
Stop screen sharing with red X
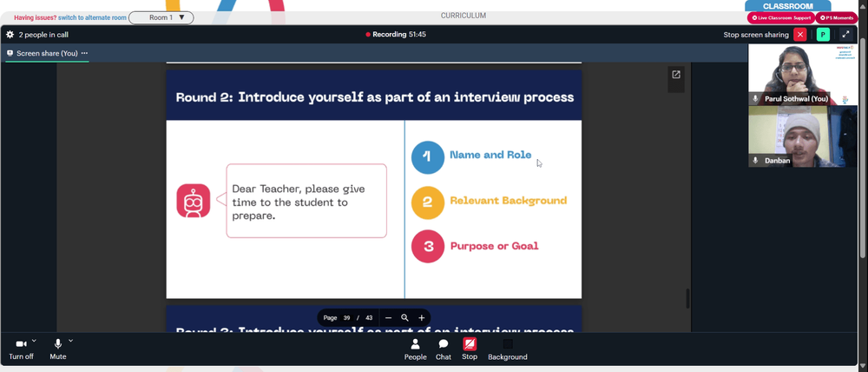pyautogui.click(x=800, y=35)
